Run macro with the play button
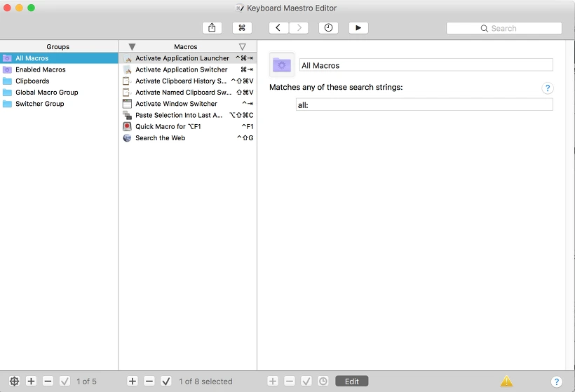This screenshot has height=392, width=575. pos(358,28)
